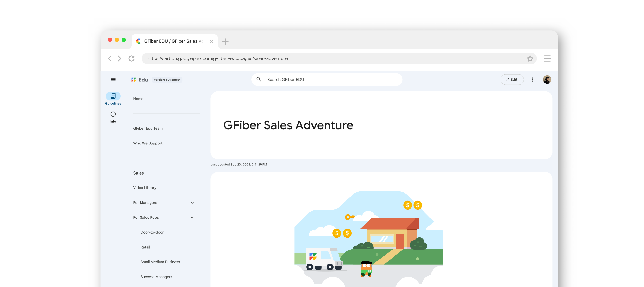Open Retail page
Image resolution: width=644 pixels, height=287 pixels.
[x=145, y=247]
